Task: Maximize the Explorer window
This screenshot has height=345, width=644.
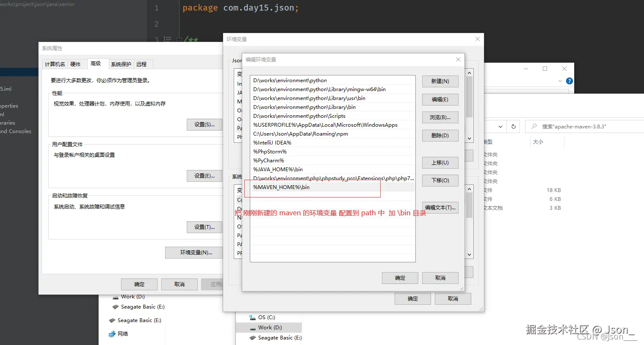Action: coord(545,69)
